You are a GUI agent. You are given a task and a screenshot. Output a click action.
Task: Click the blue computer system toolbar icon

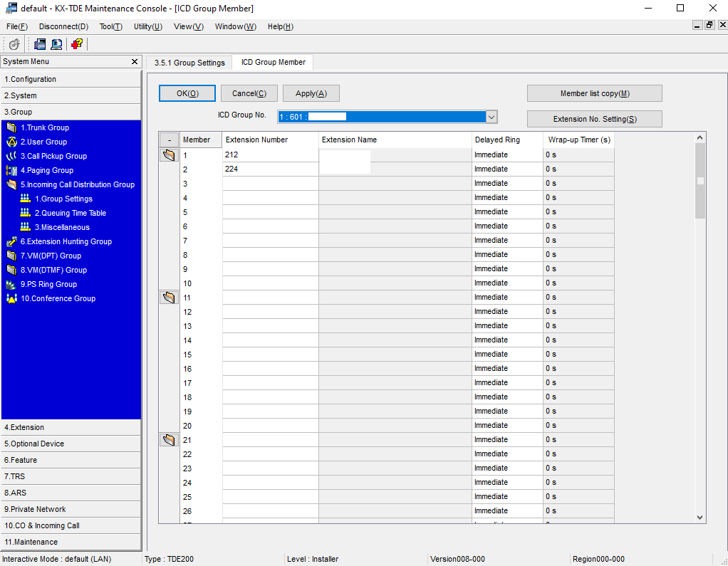click(40, 44)
